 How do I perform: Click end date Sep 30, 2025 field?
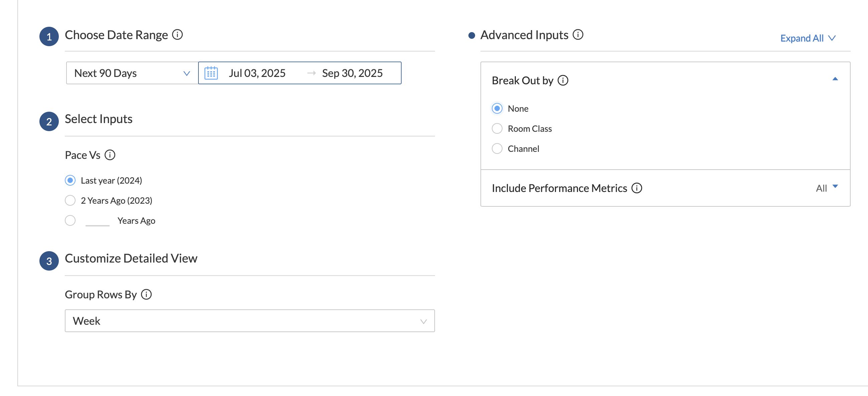pyautogui.click(x=352, y=73)
